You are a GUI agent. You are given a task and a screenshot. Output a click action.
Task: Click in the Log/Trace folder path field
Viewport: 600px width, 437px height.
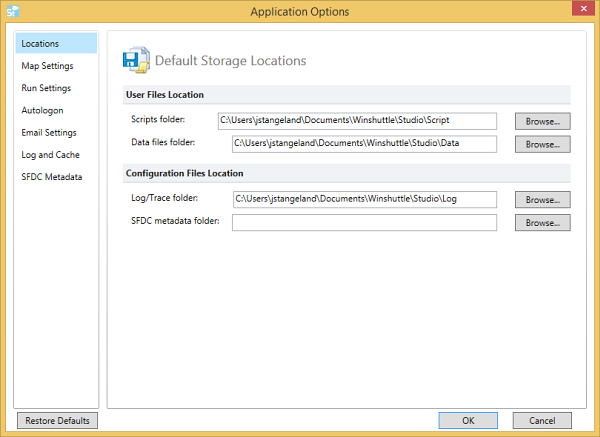click(x=365, y=199)
